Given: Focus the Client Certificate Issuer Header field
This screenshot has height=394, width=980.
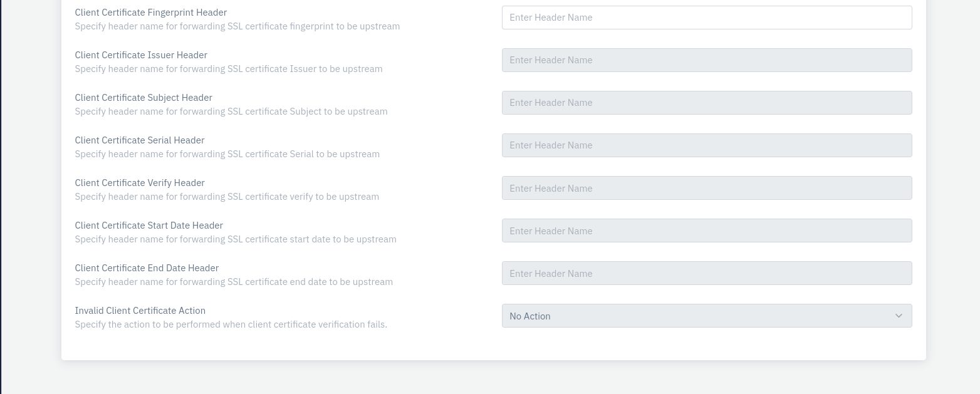Looking at the screenshot, I should tap(706, 60).
